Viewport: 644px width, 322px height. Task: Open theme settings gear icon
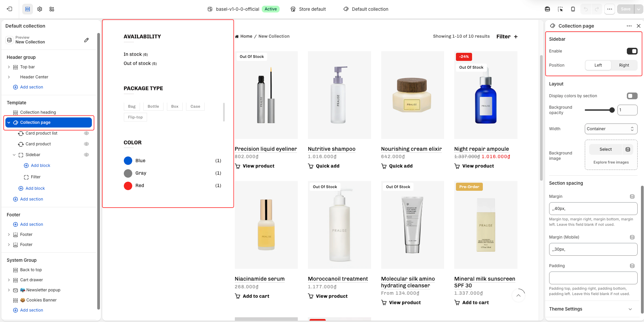point(40,9)
